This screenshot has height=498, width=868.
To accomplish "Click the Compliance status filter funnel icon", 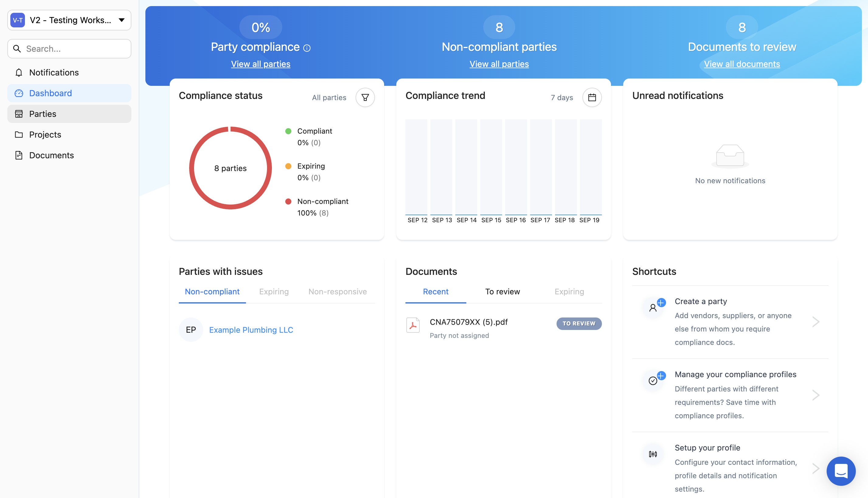I will tap(365, 97).
